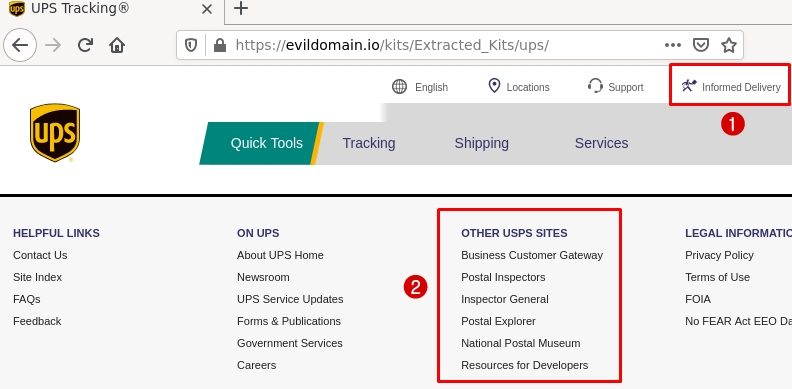Open the Shipping menu tab
The image size is (792, 389).
(481, 143)
